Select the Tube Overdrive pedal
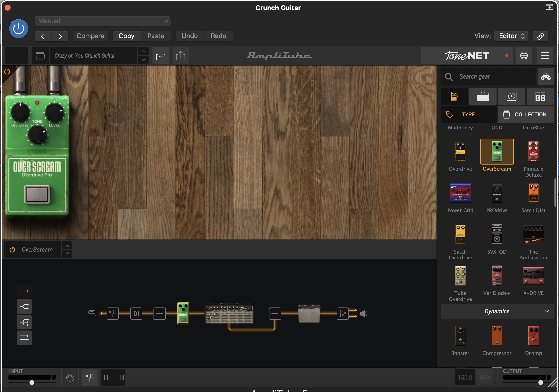Image resolution: width=559 pixels, height=392 pixels. [x=460, y=276]
